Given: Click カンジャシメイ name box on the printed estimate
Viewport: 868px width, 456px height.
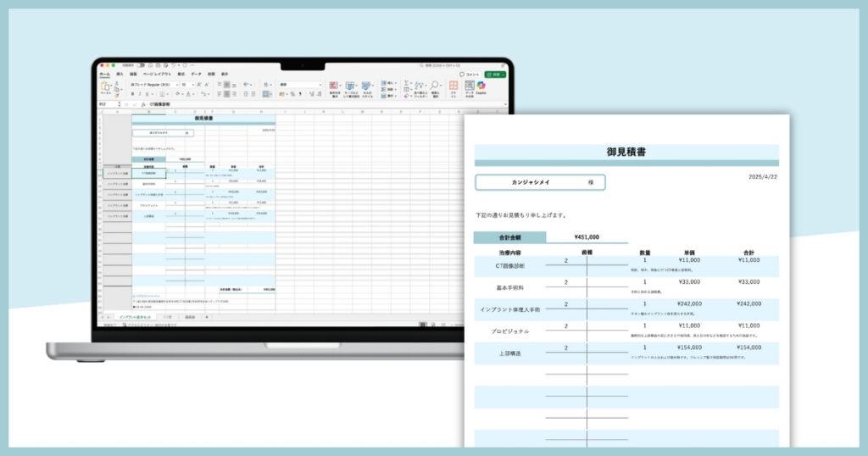Looking at the screenshot, I should 540,182.
